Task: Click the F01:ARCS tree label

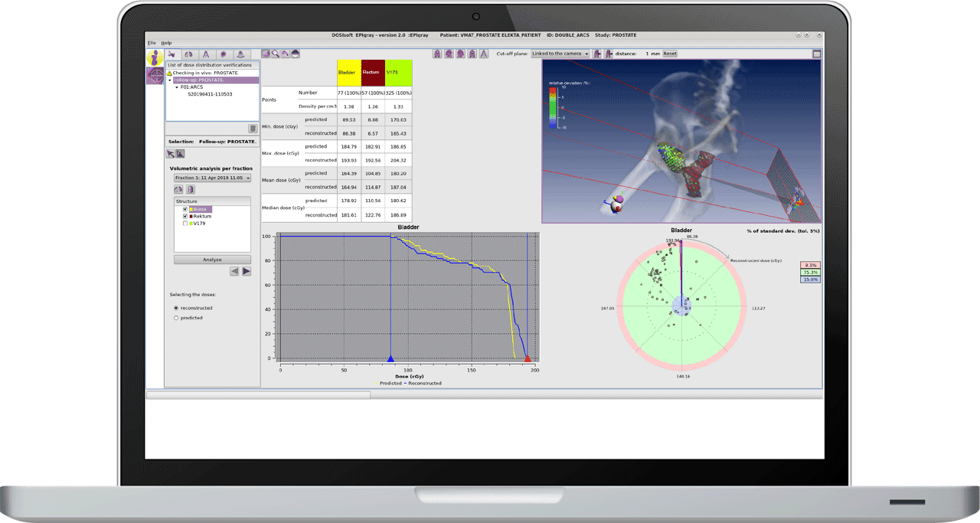Action: point(191,87)
